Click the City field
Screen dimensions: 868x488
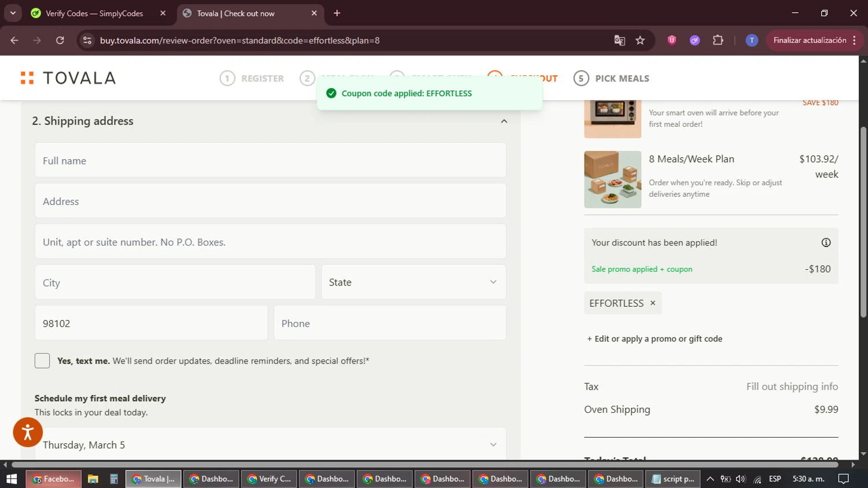tap(175, 282)
